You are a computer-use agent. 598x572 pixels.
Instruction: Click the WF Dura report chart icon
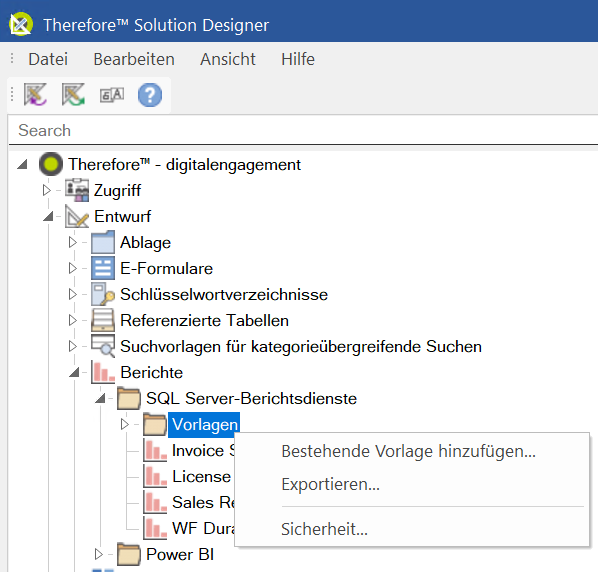pos(155,528)
